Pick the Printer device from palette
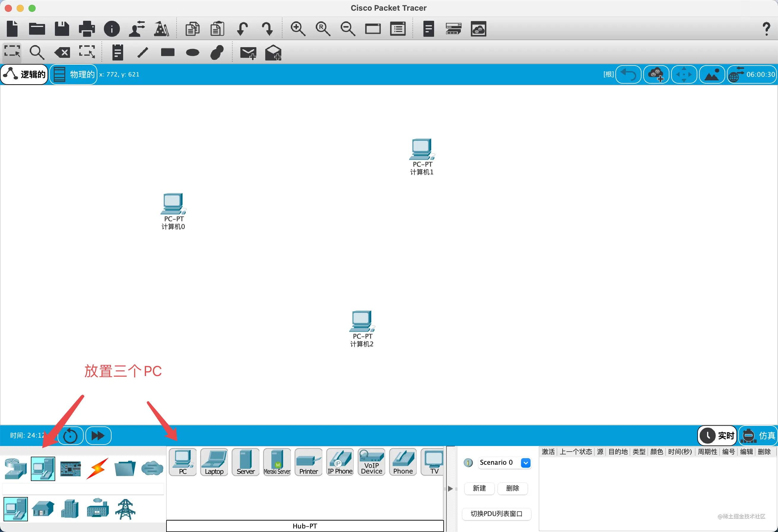Screen dimensions: 778x532 309,462
